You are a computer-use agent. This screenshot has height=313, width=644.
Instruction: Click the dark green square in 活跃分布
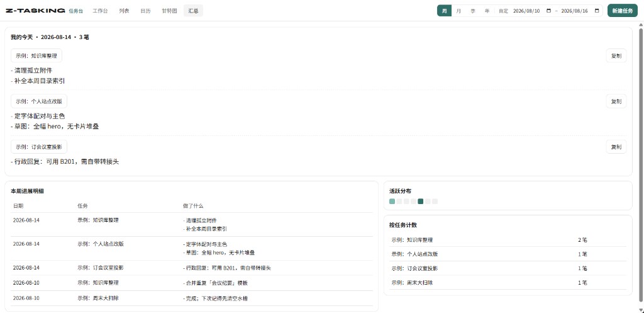pos(421,201)
